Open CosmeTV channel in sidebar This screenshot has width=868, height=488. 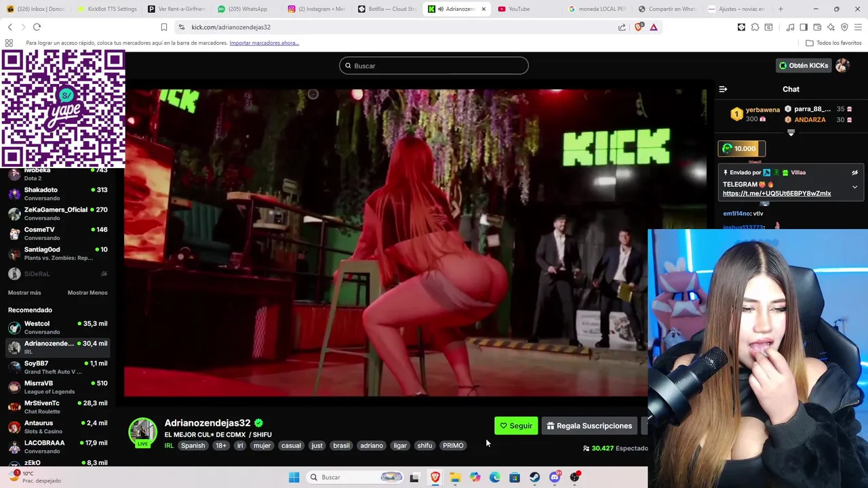[58, 233]
